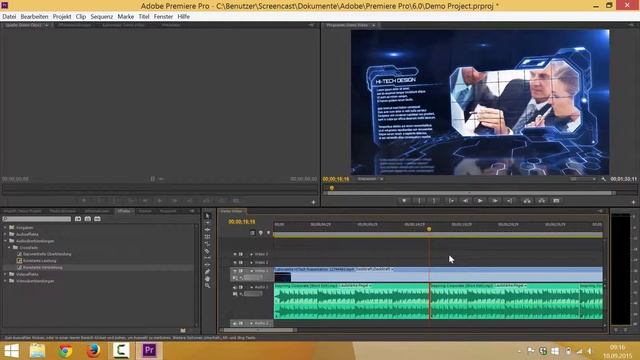
Task: Select the Hand tool
Action: (207, 279)
